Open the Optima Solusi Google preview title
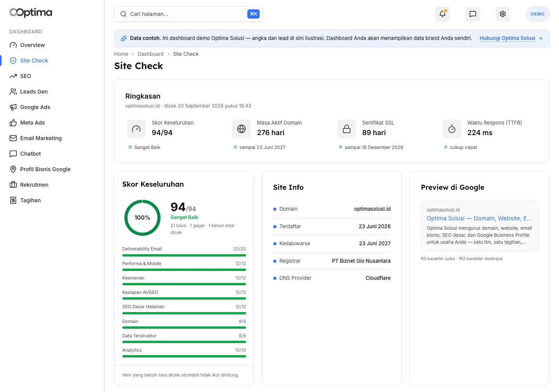 (479, 219)
